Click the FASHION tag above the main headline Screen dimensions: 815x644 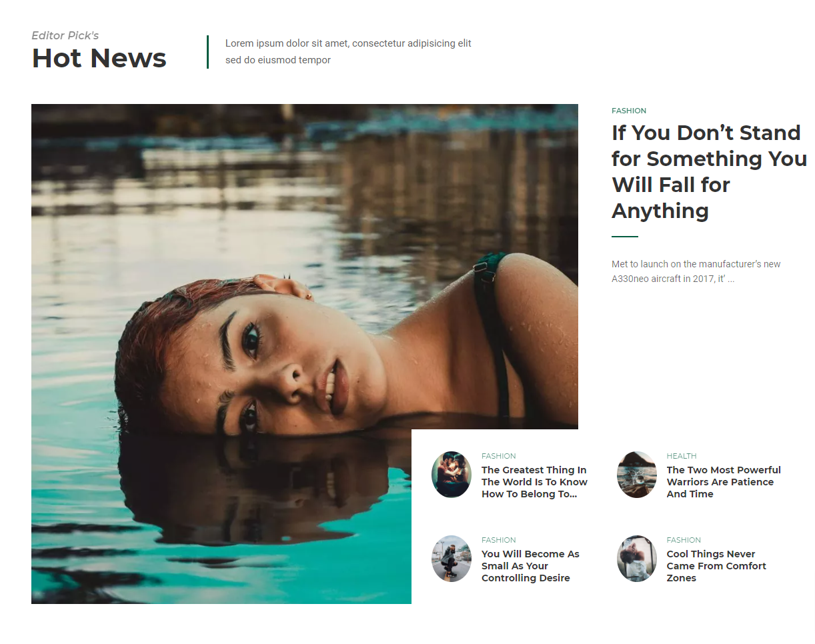[629, 111]
